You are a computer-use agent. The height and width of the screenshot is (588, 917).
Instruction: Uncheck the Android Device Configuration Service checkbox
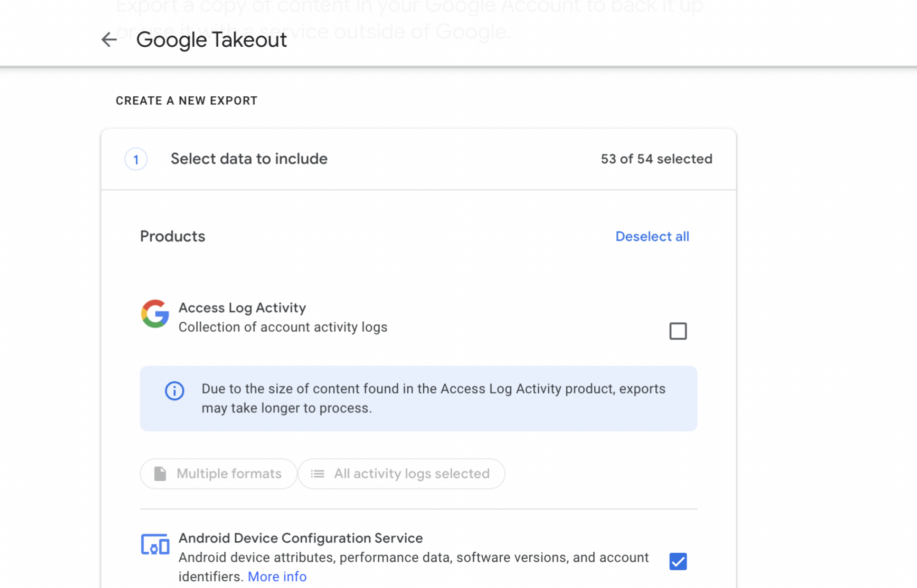click(678, 561)
